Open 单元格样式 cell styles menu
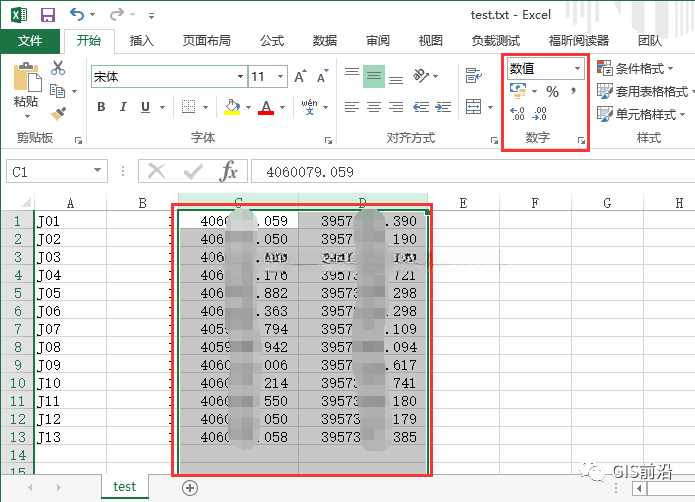The width and height of the screenshot is (695, 502). pyautogui.click(x=641, y=114)
